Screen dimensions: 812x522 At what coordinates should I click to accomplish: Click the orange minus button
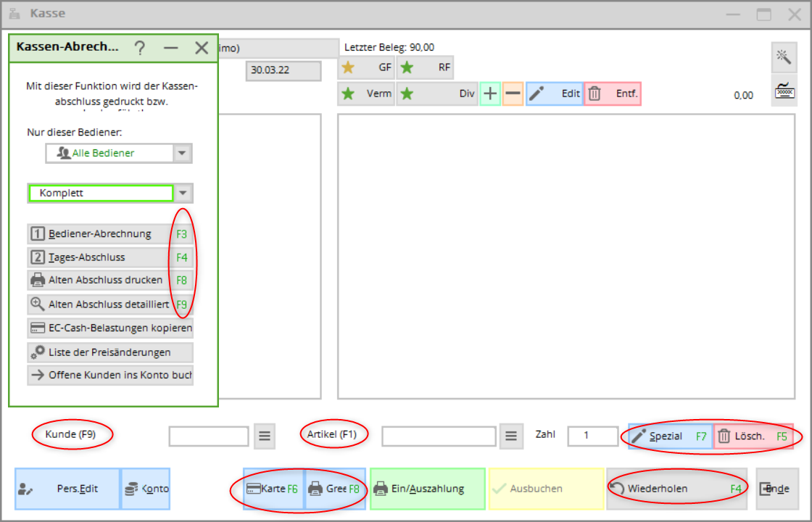[x=513, y=94]
